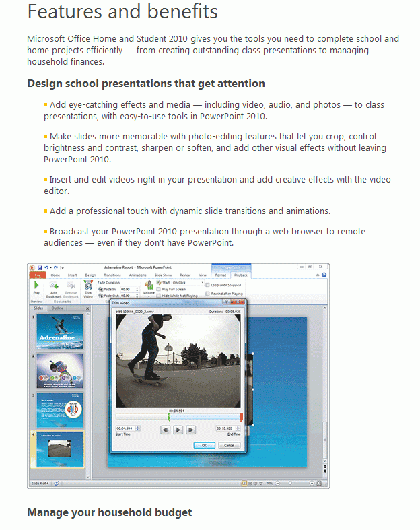Switch to Reading view icon

pyautogui.click(x=256, y=484)
